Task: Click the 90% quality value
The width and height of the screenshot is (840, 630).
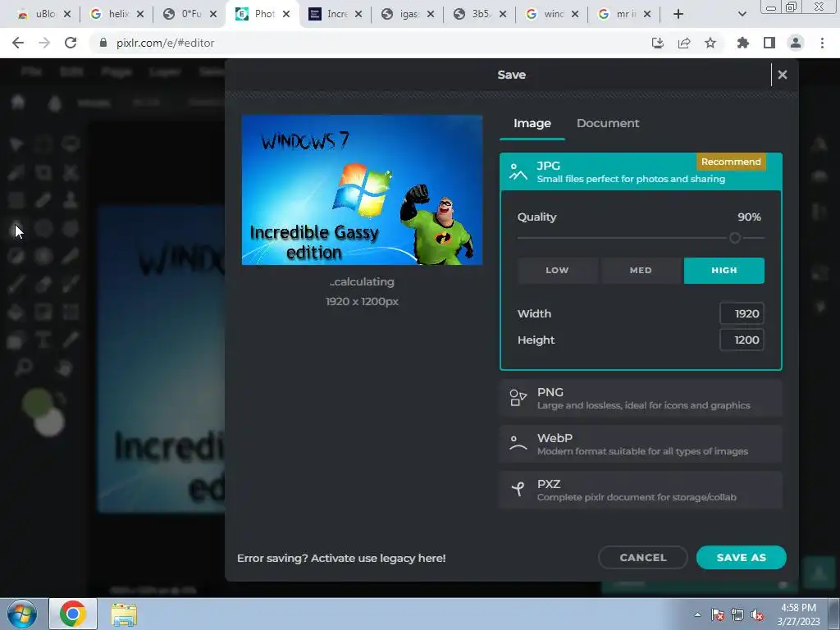Action: (x=749, y=217)
